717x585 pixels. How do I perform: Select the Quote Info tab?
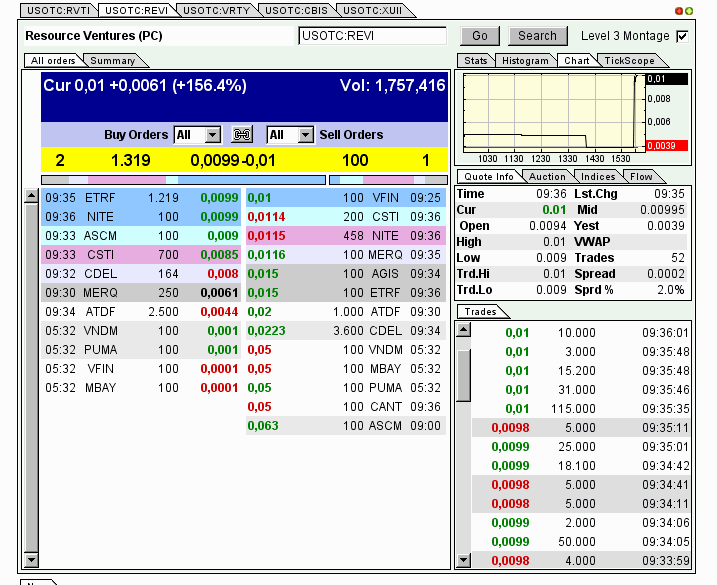(x=489, y=177)
